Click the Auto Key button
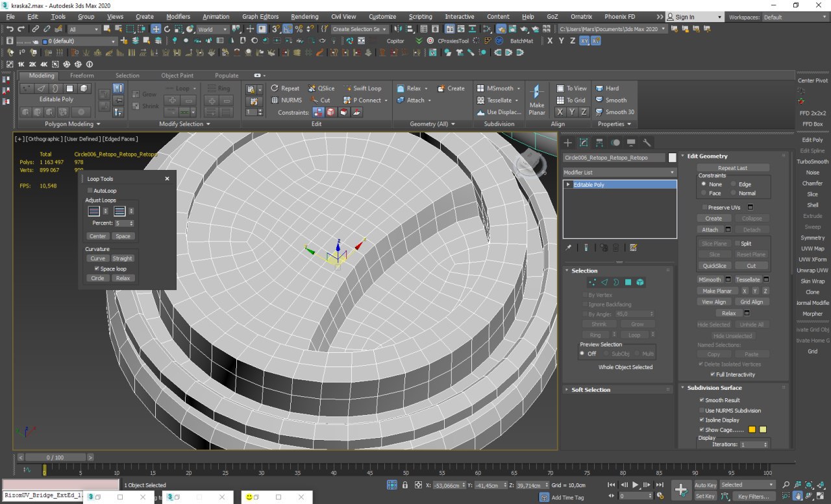 click(705, 485)
